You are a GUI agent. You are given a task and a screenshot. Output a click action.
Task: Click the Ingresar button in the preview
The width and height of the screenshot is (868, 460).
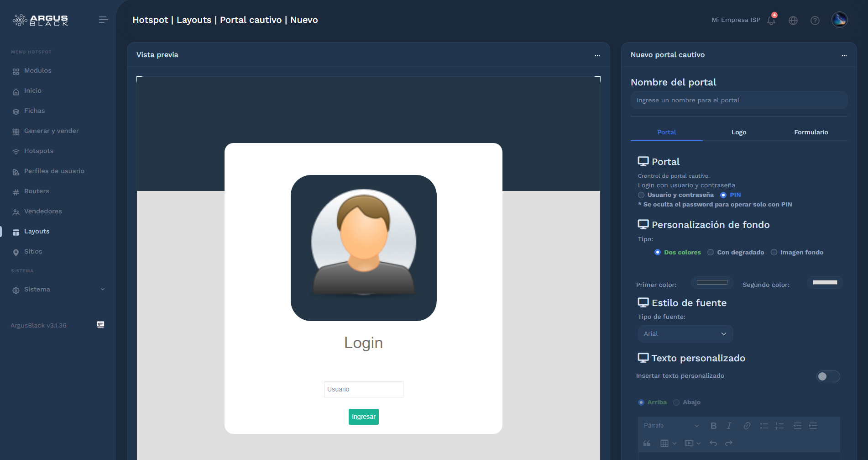tap(363, 417)
